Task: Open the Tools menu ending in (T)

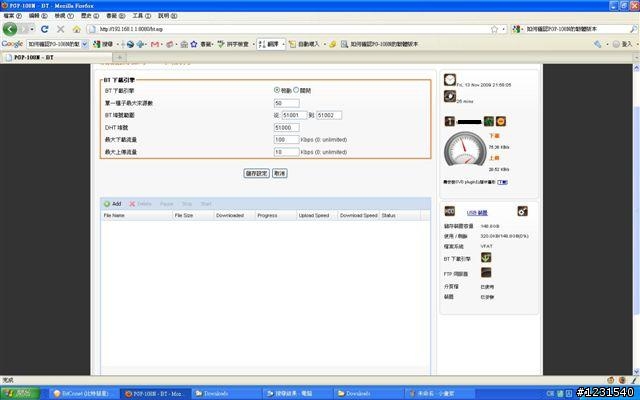Action: click(142, 16)
